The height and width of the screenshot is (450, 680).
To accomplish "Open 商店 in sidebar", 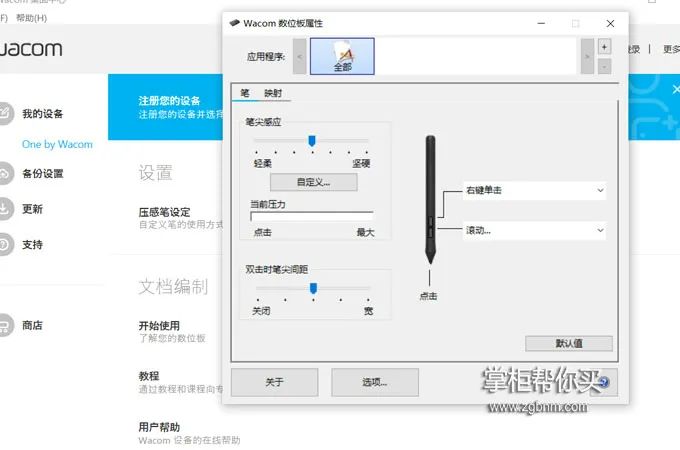I will tap(33, 325).
